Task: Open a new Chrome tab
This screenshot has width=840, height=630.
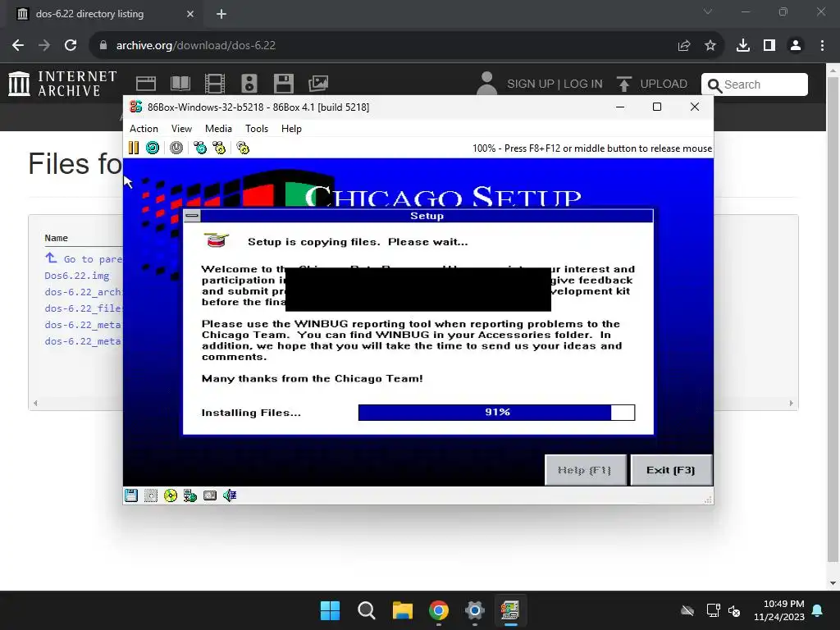Action: (221, 14)
